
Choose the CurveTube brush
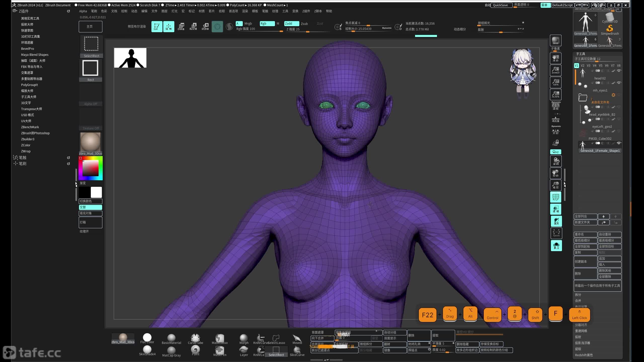coord(195,339)
